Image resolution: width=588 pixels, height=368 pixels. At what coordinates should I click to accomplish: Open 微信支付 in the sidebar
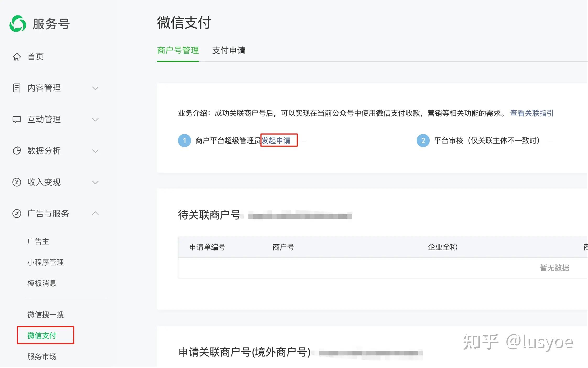click(42, 335)
